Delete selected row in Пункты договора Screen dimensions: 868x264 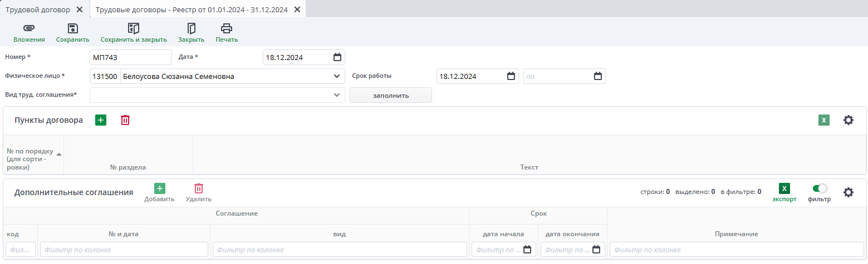click(125, 120)
